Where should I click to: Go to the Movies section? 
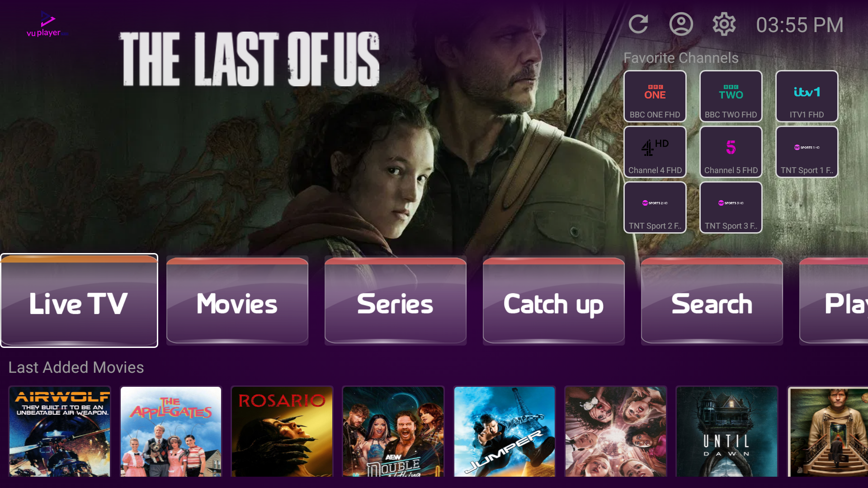point(237,300)
